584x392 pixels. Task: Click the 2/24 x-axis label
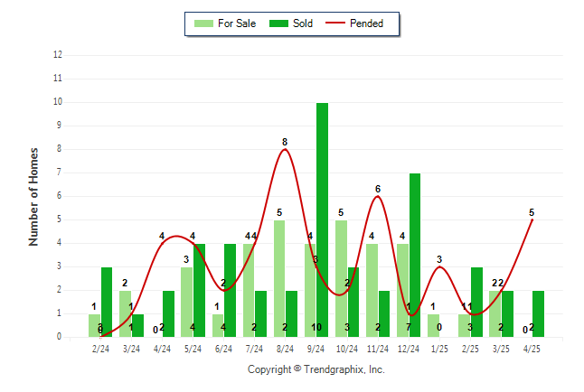[100, 349]
